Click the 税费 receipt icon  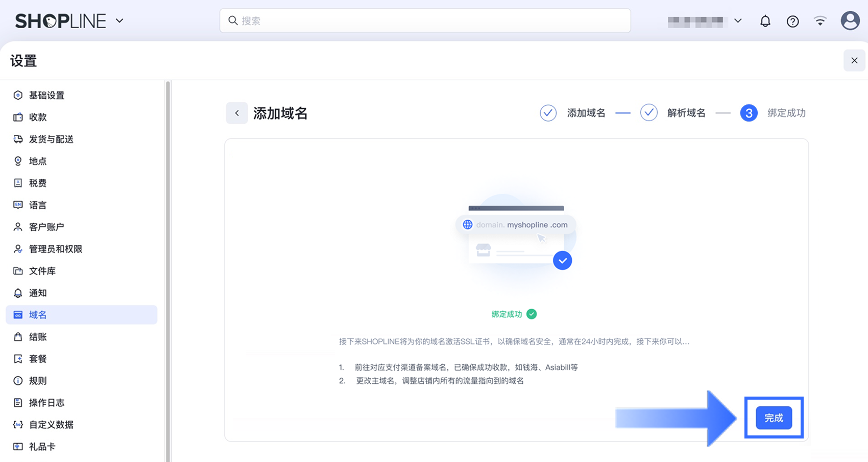[x=18, y=183]
